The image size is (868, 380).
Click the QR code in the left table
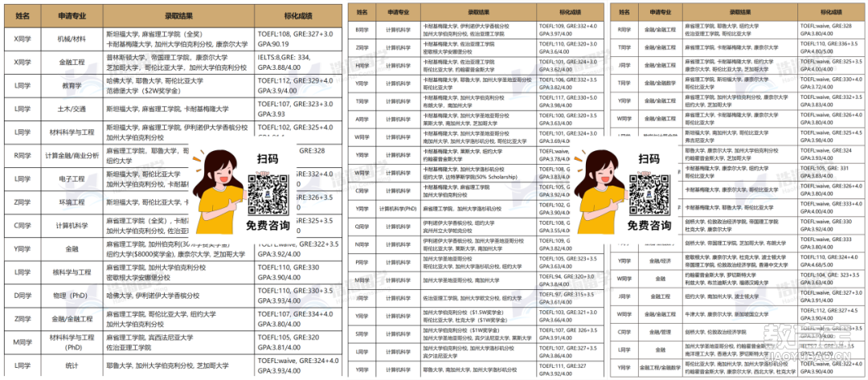click(268, 193)
